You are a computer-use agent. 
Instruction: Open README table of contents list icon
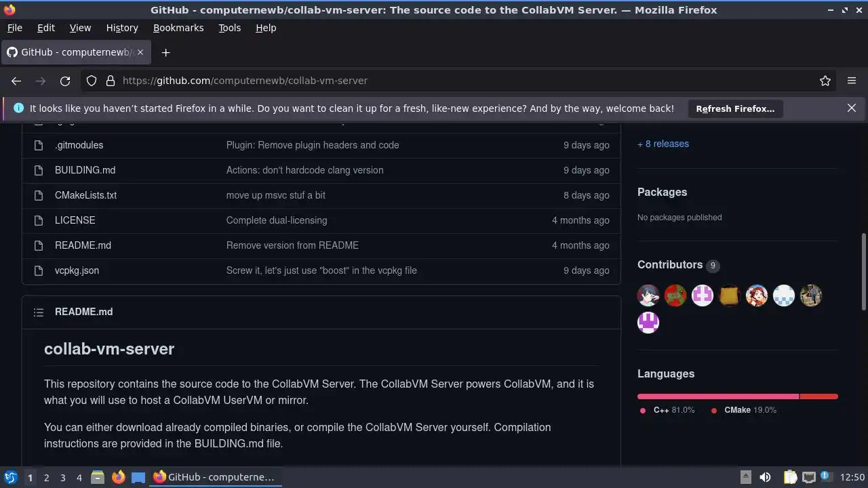tap(39, 312)
